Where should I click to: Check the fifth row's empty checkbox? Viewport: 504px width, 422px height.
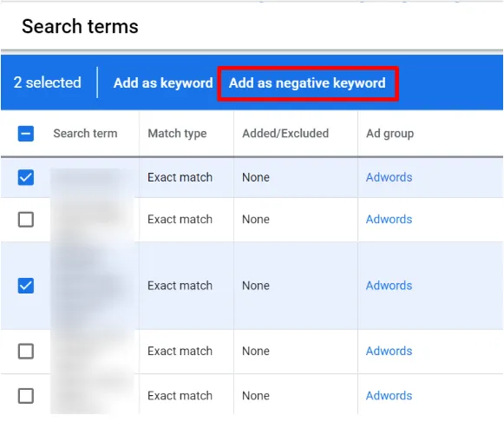click(26, 396)
